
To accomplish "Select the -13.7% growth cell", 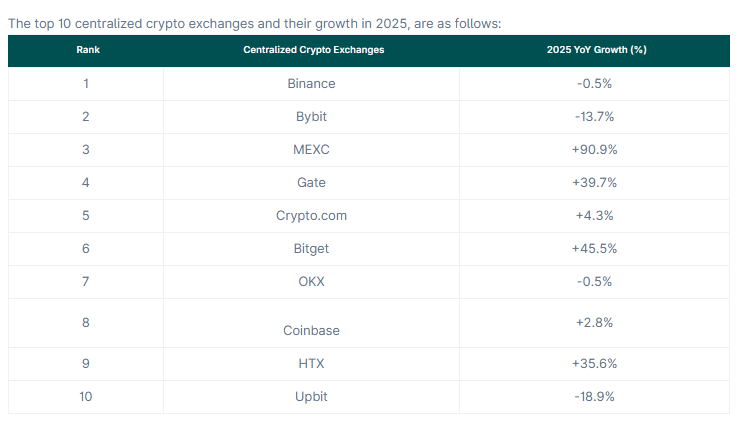I will pyautogui.click(x=595, y=117).
